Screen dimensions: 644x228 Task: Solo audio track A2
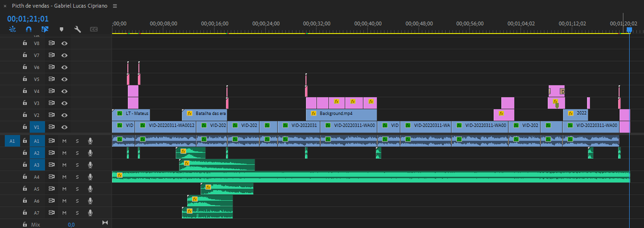pyautogui.click(x=77, y=153)
